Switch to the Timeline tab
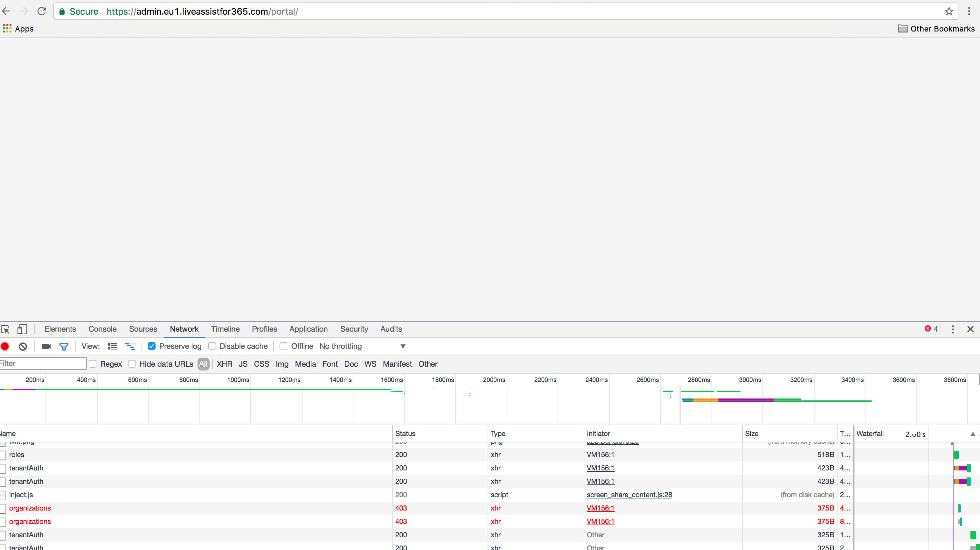Viewport: 980px width, 550px height. click(225, 329)
